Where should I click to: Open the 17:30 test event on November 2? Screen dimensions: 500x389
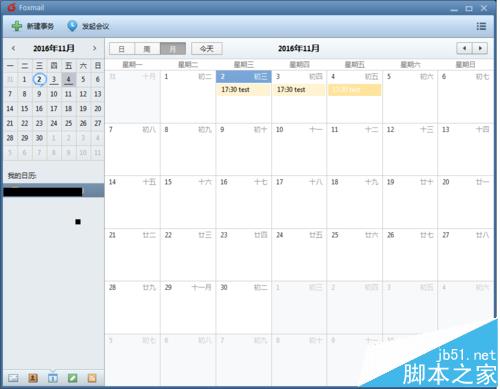point(244,90)
